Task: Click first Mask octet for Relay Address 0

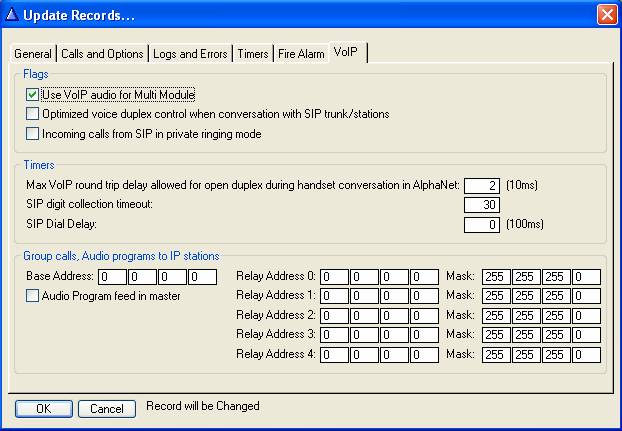Action: pos(497,277)
